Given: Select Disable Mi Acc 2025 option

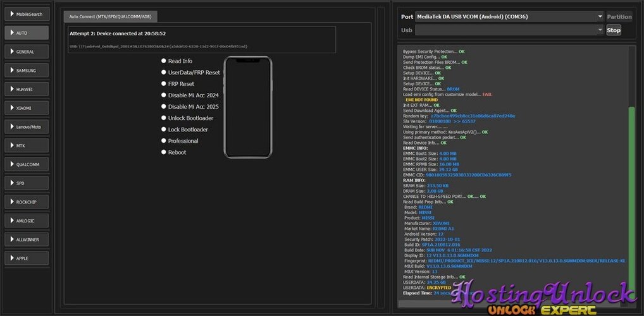Looking at the screenshot, I should (190, 107).
